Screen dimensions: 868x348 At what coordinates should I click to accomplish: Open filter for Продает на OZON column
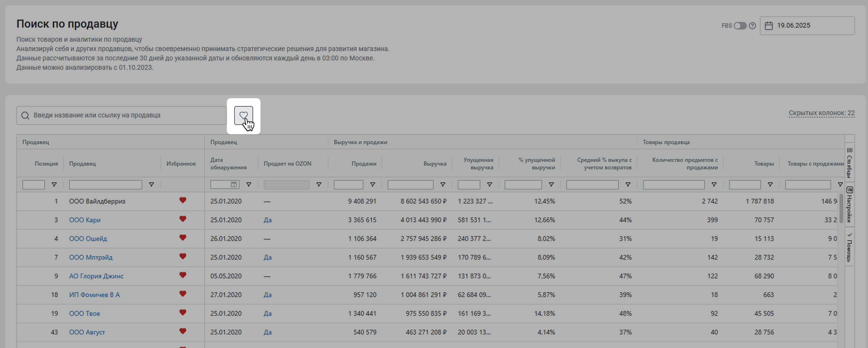318,185
